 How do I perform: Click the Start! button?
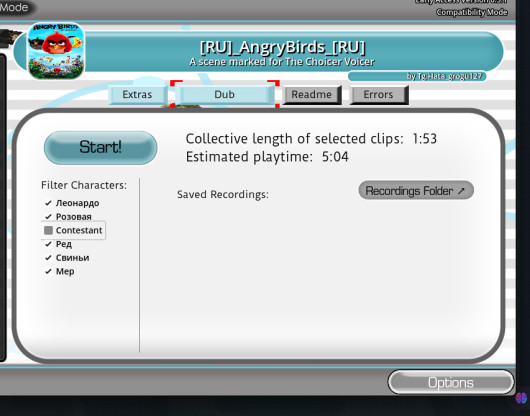click(100, 148)
